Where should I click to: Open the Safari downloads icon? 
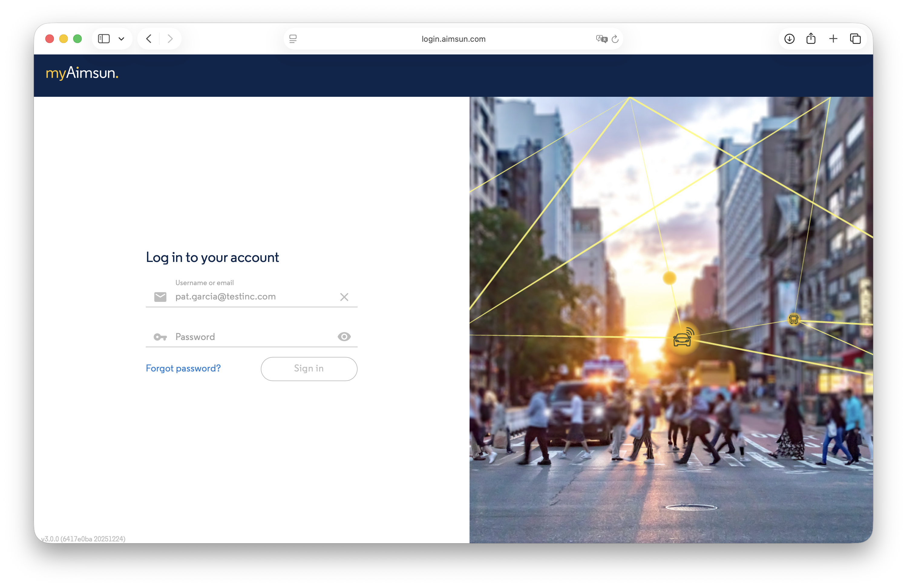point(789,38)
